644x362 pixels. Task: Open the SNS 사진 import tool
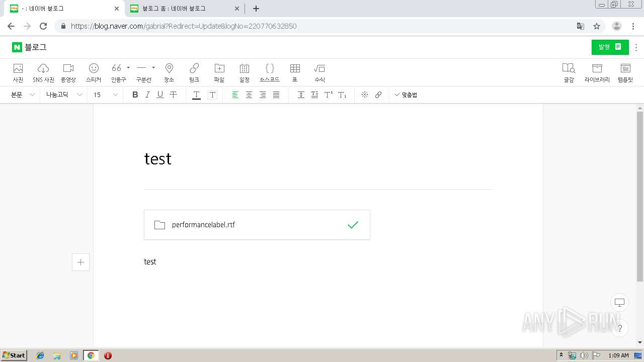(43, 72)
